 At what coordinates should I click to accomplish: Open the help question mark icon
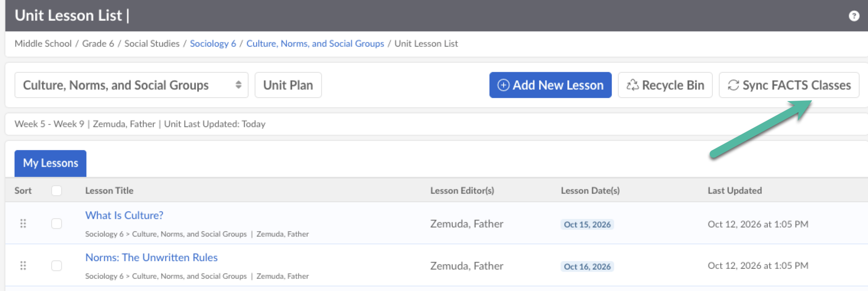(x=854, y=16)
